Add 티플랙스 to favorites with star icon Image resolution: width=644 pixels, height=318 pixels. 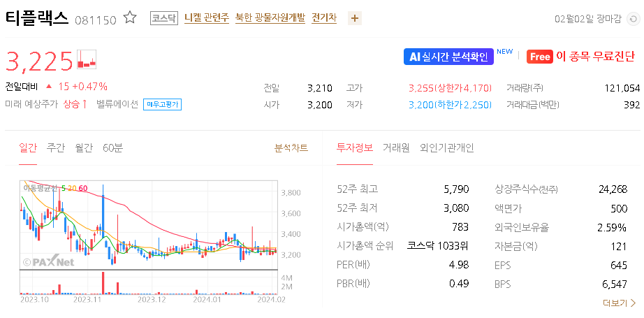pos(130,17)
